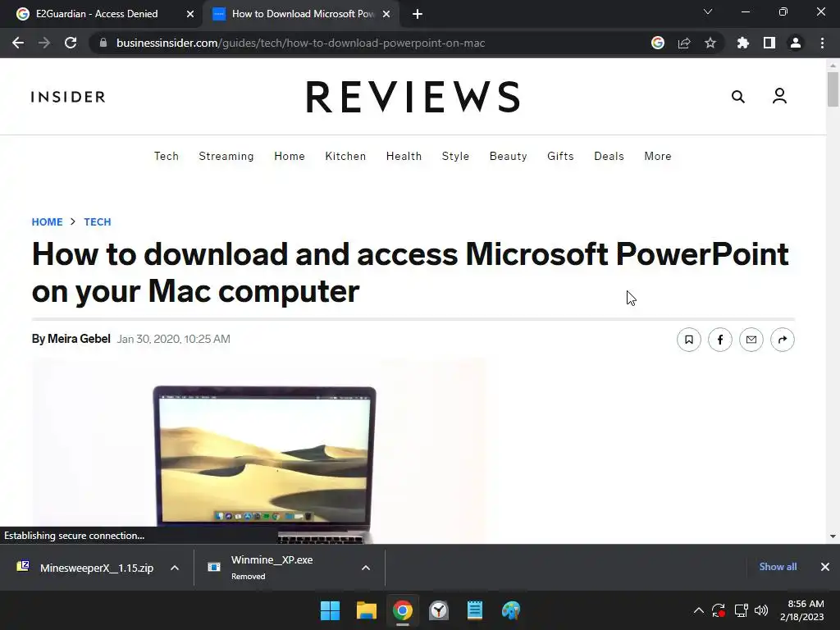Open the Beauty navigation item

tap(508, 157)
